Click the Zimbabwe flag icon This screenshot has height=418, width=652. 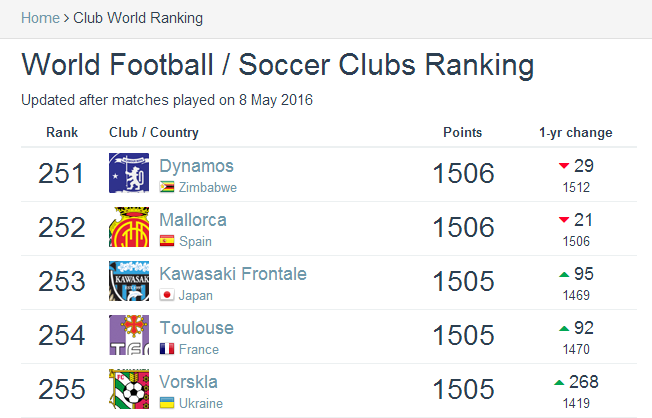167,187
